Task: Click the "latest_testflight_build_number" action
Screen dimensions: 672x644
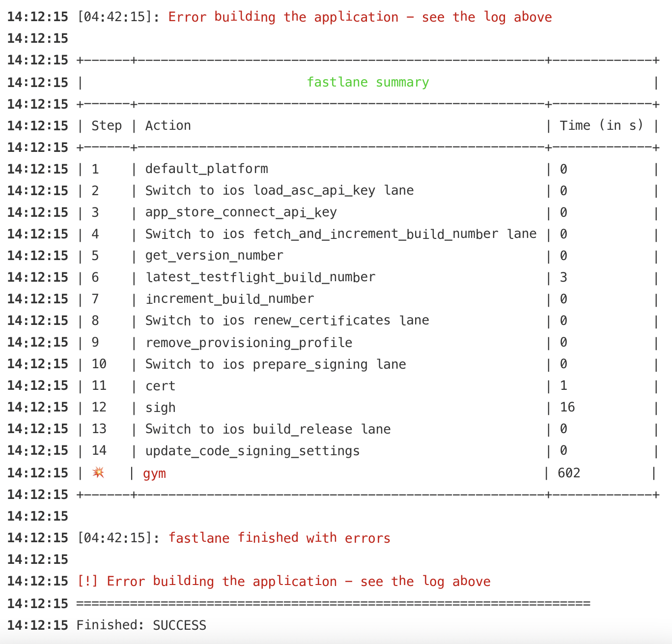Action: point(260,277)
